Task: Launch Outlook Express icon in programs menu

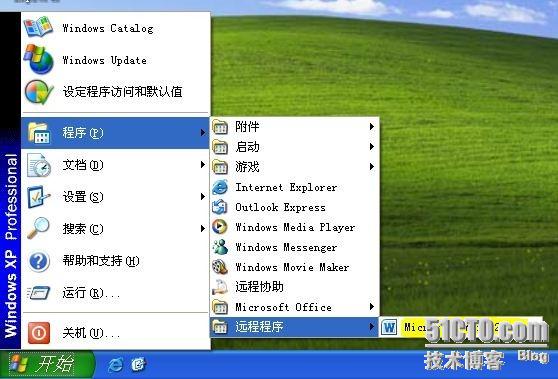Action: (x=220, y=207)
